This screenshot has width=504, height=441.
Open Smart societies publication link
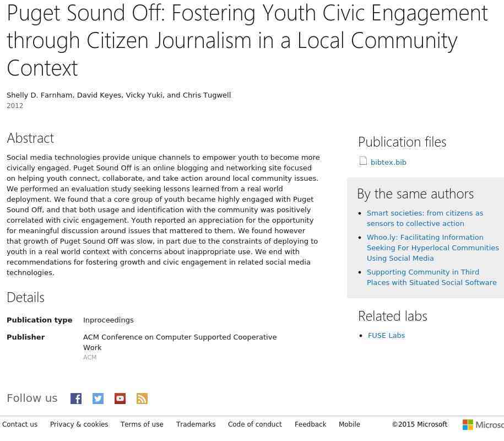425,218
